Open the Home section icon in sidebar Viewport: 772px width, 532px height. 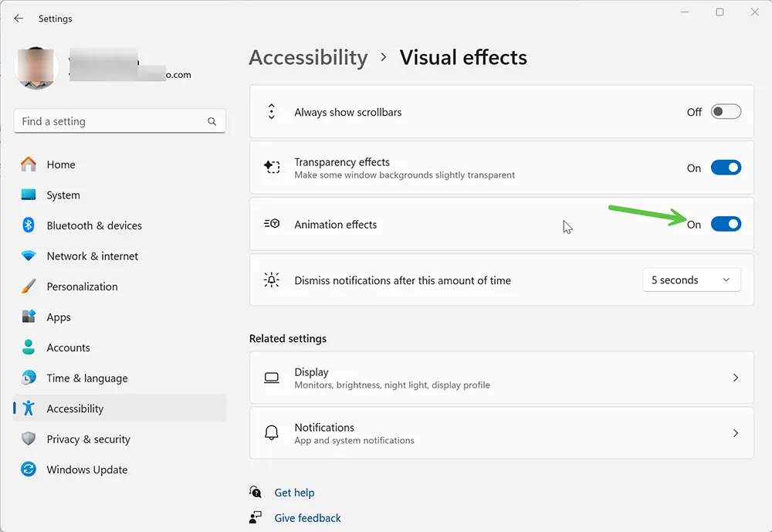point(28,164)
